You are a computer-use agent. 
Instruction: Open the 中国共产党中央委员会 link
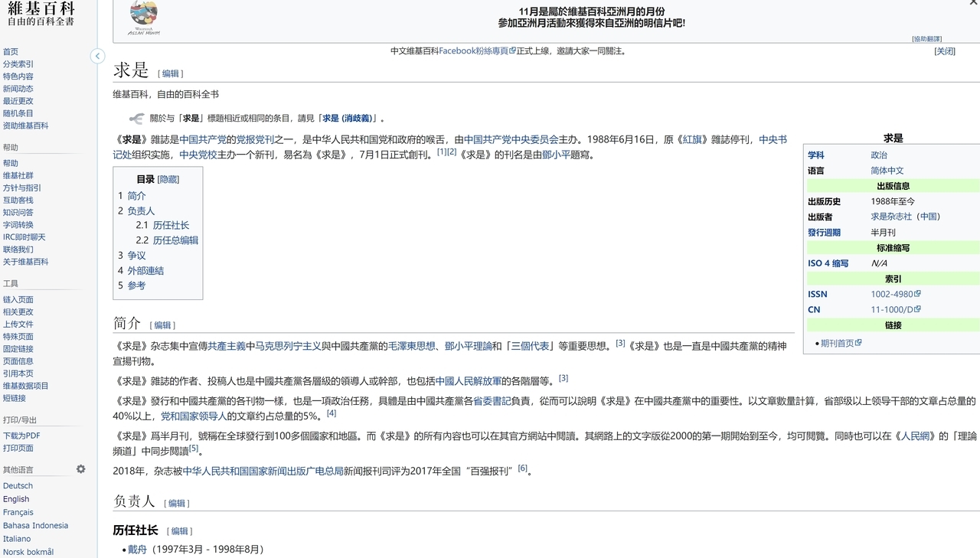511,139
